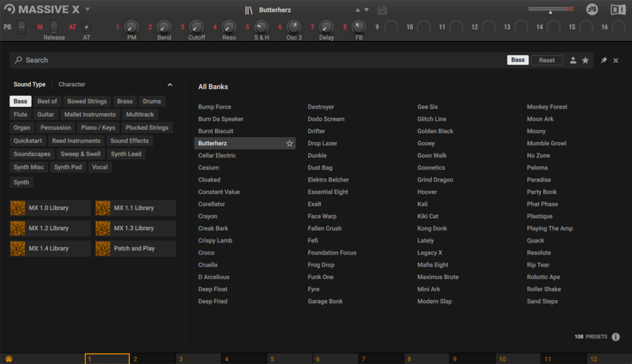632x364 pixels.
Task: Remove the active Bass filter tag
Action: (518, 60)
